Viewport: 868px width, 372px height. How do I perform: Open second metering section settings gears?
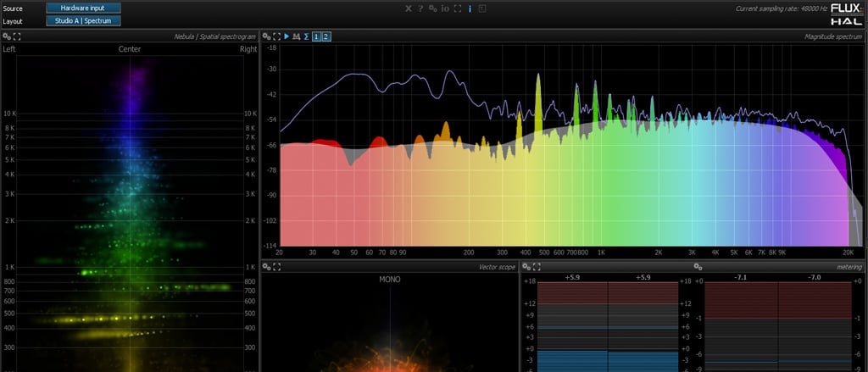click(698, 267)
